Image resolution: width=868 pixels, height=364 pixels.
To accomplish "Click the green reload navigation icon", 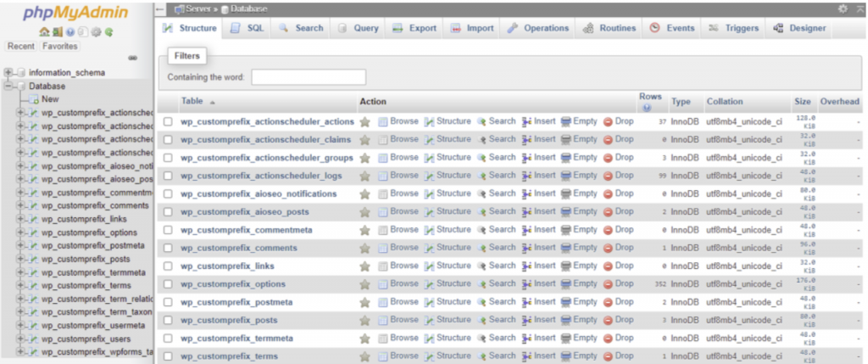I will [110, 31].
